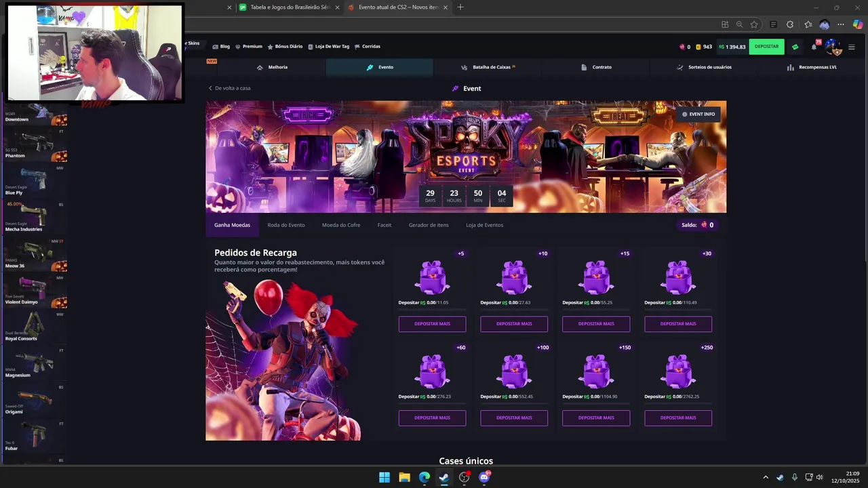
Task: Click De volta a casa back link
Action: pos(229,88)
